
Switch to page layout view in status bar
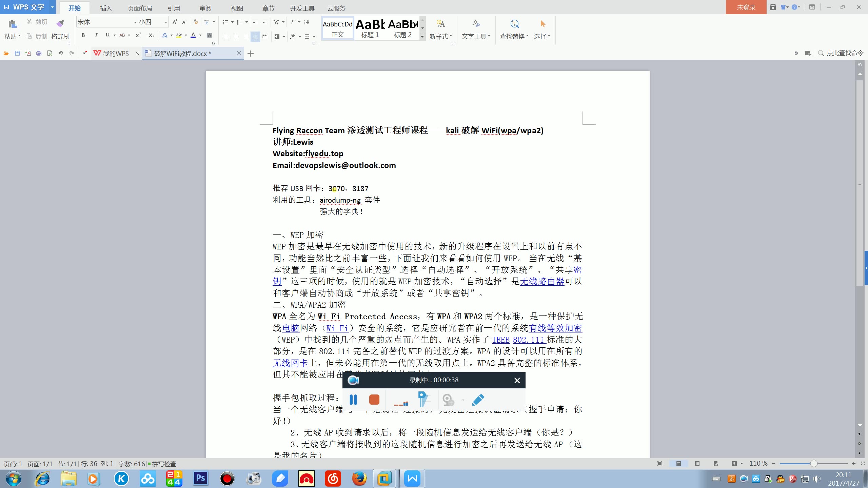point(678,464)
